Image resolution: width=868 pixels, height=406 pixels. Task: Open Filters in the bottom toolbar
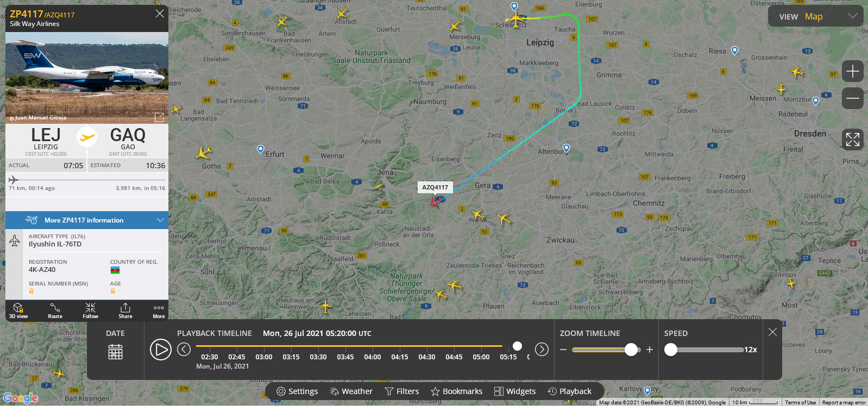pyautogui.click(x=402, y=391)
